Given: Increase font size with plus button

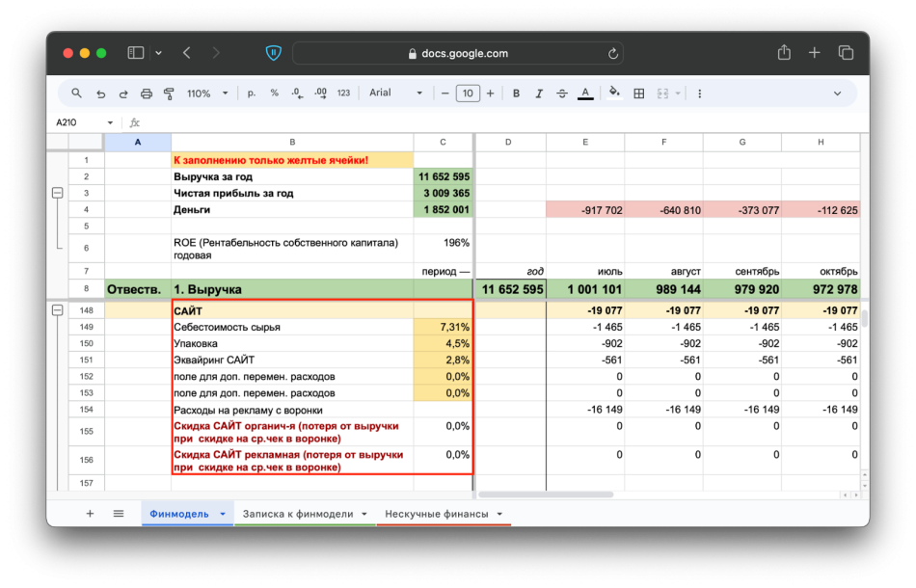Looking at the screenshot, I should point(490,94).
